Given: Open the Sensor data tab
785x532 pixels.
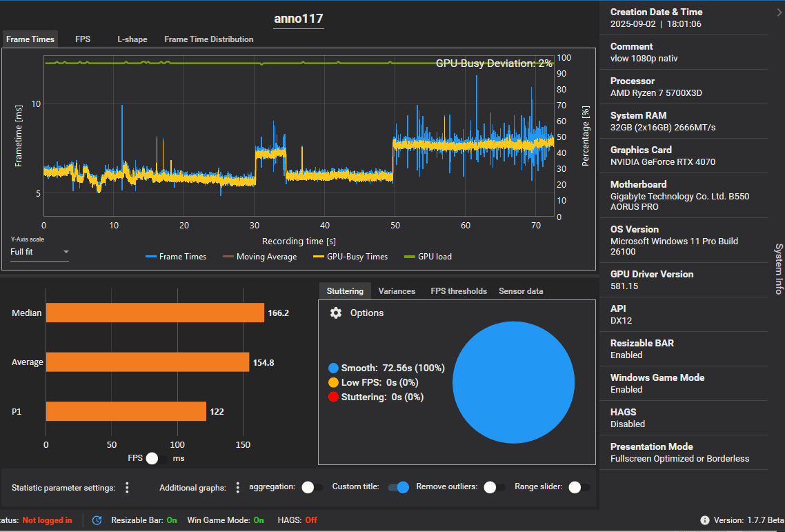Looking at the screenshot, I should [x=521, y=291].
